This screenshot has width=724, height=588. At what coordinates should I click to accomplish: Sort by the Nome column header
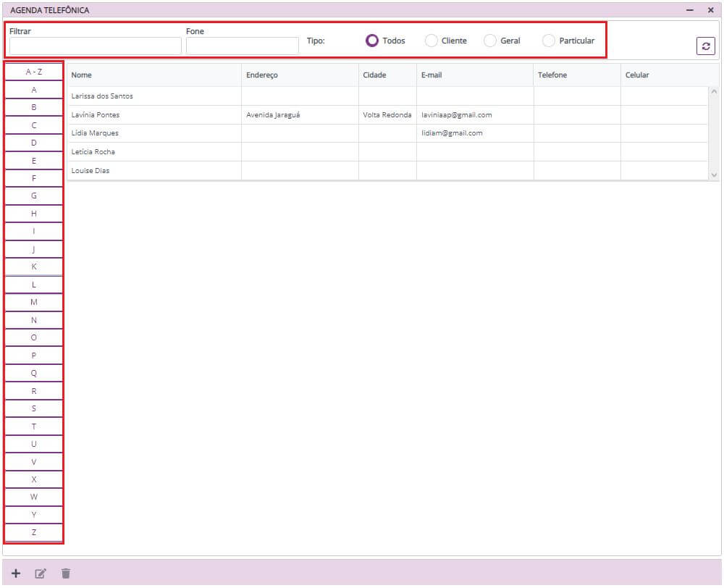click(82, 75)
